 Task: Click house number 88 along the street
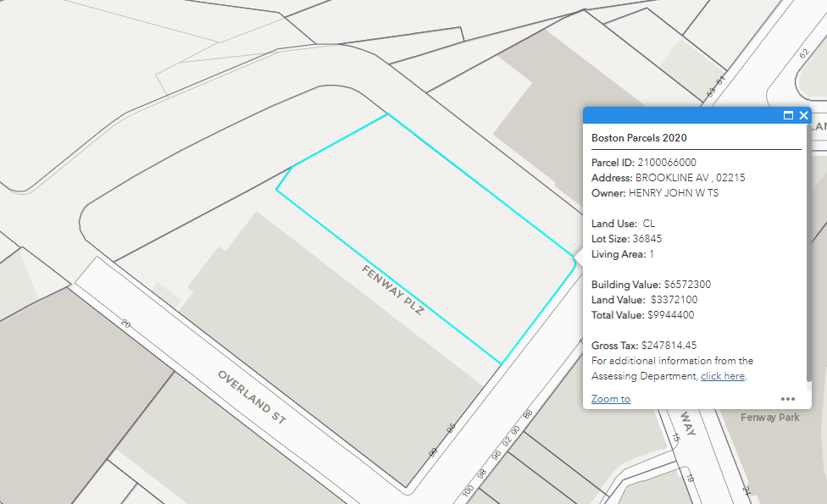[528, 415]
